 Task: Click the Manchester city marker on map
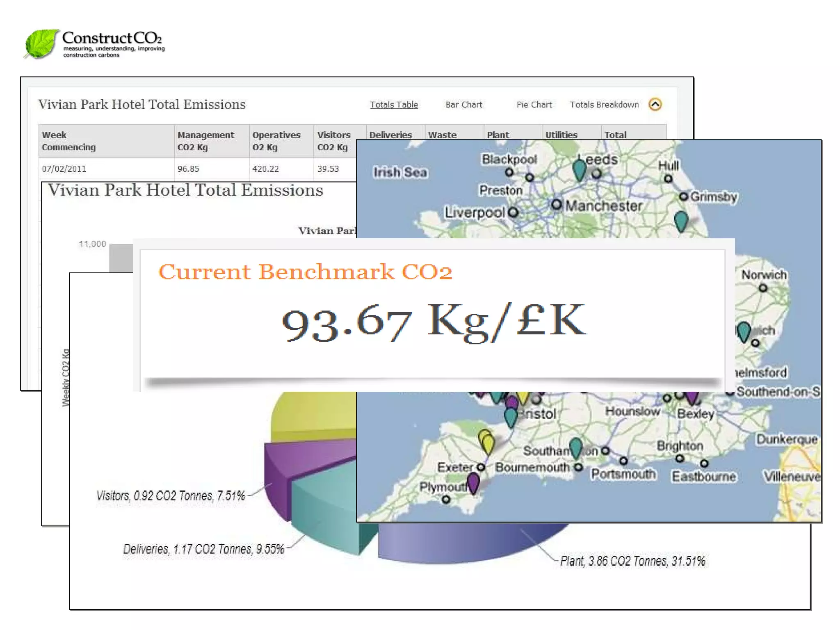(x=556, y=205)
